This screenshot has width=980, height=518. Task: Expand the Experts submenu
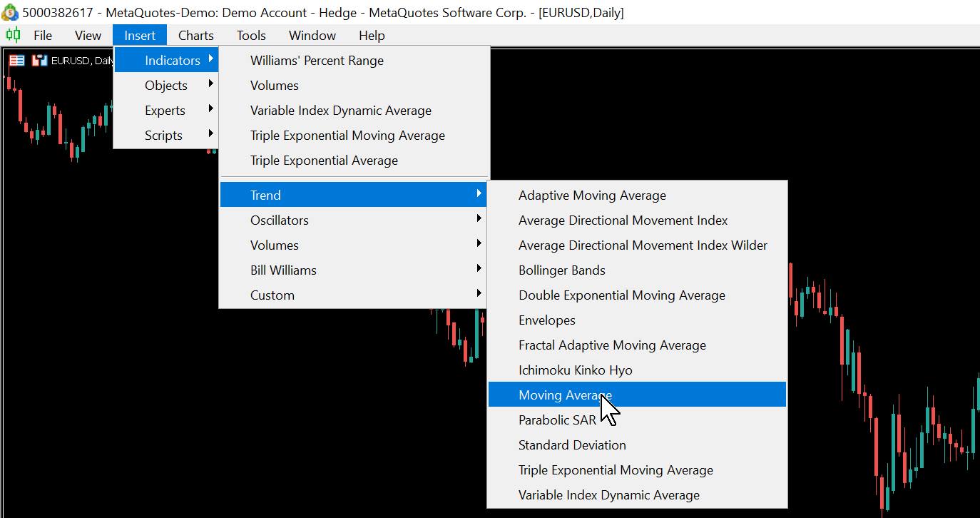point(165,110)
